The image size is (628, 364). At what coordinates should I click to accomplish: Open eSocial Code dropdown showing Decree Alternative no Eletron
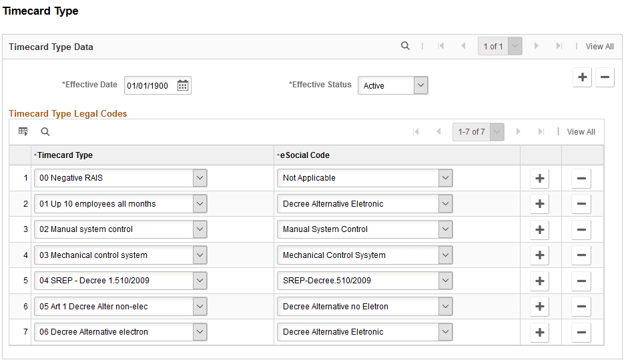click(365, 307)
